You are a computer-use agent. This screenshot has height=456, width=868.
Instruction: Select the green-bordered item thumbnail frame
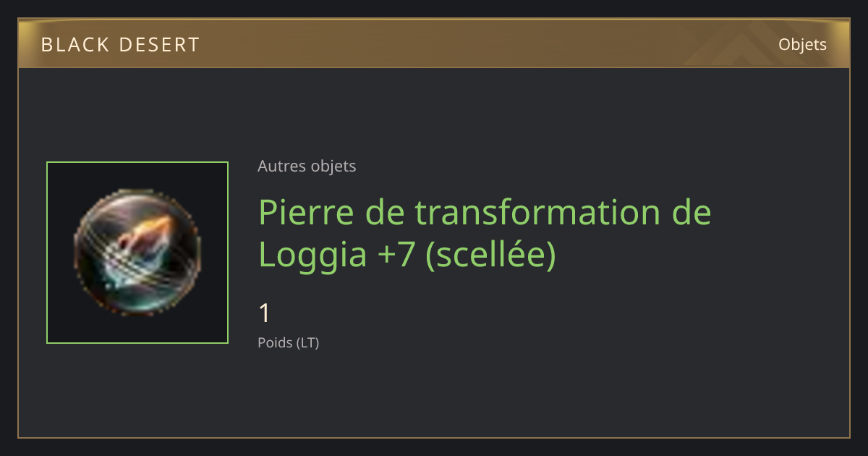coord(137,253)
